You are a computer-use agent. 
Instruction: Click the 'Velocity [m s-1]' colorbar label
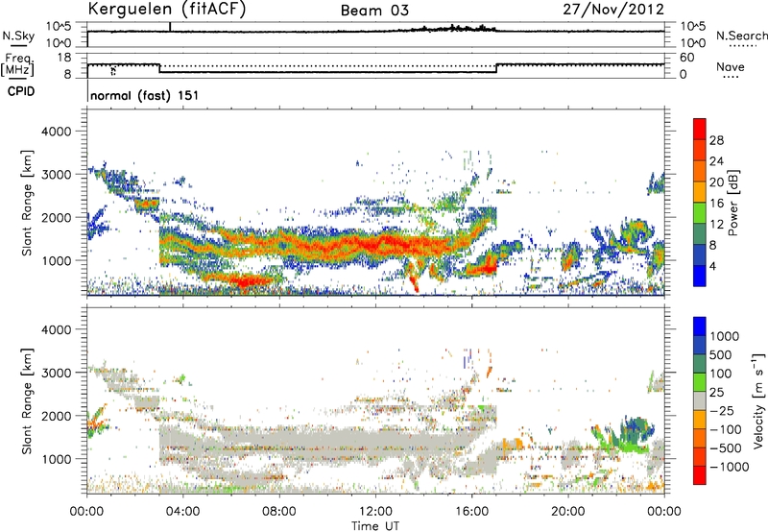758,400
